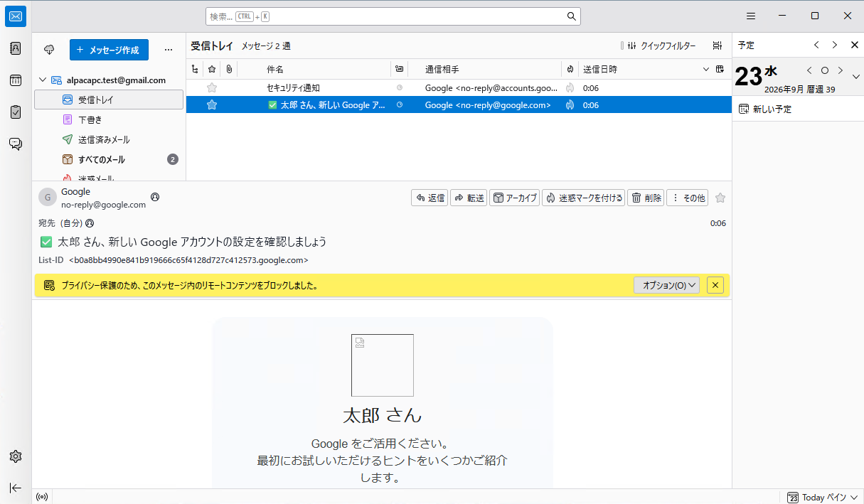This screenshot has width=864, height=504.
Task: Toggle junk status of 太郎 さん message
Action: [570, 105]
